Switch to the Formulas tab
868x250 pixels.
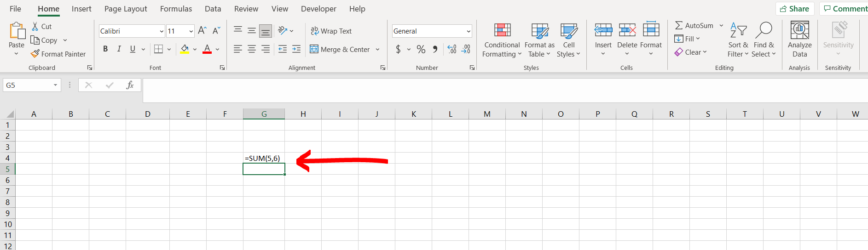[176, 9]
